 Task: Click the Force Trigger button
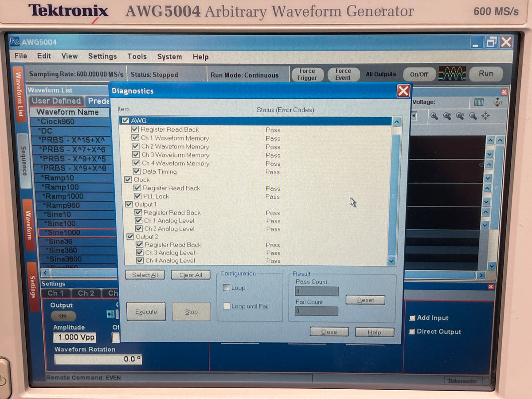pyautogui.click(x=307, y=74)
